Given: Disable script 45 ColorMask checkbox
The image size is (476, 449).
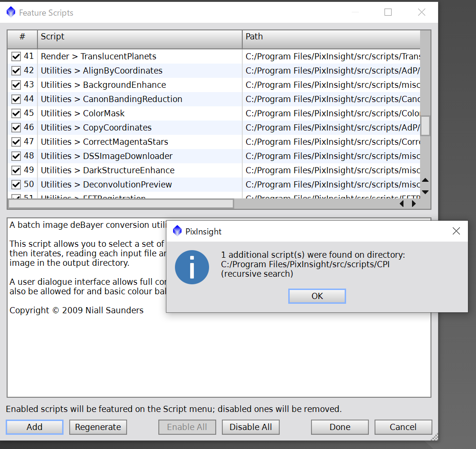Looking at the screenshot, I should pos(16,113).
